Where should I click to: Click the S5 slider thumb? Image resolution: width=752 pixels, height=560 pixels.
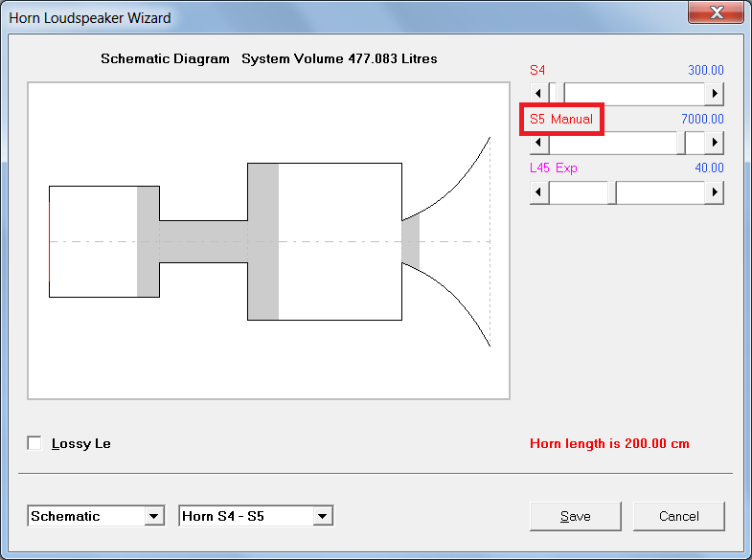tap(680, 143)
